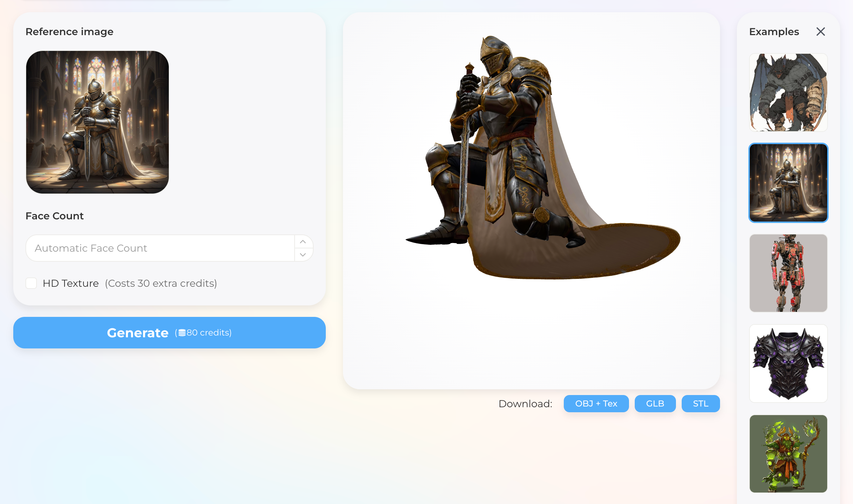Viewport: 853px width, 504px height.
Task: Click the Face Count label
Action: pos(54,215)
